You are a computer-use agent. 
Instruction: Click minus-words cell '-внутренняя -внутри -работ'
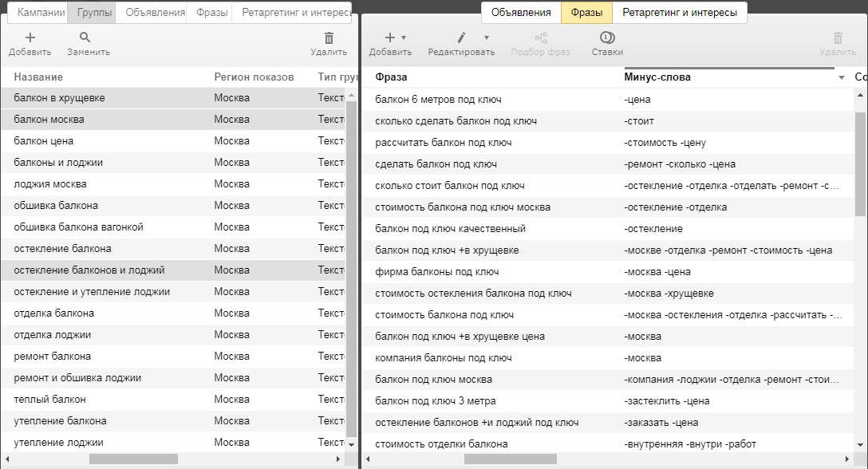coord(690,444)
